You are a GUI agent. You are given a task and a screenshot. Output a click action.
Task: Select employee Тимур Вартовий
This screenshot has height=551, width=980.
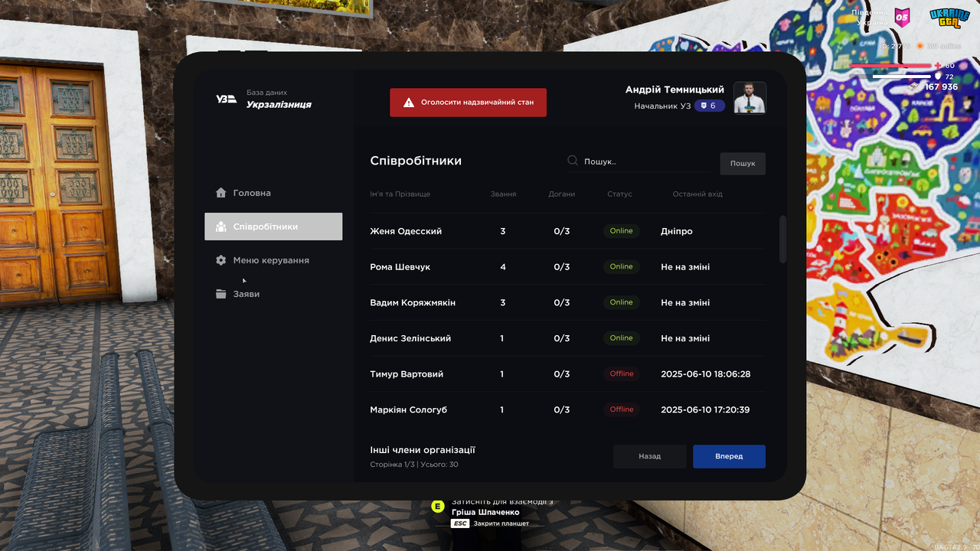click(567, 374)
